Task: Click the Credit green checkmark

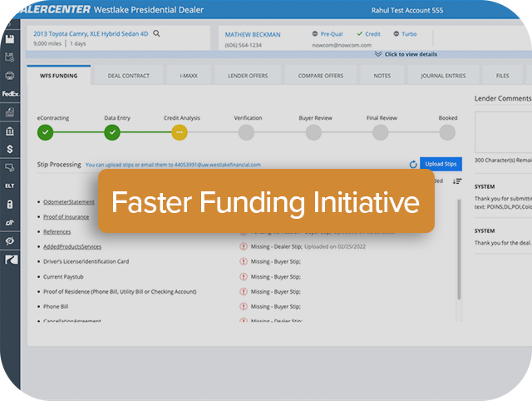Action: coord(360,33)
